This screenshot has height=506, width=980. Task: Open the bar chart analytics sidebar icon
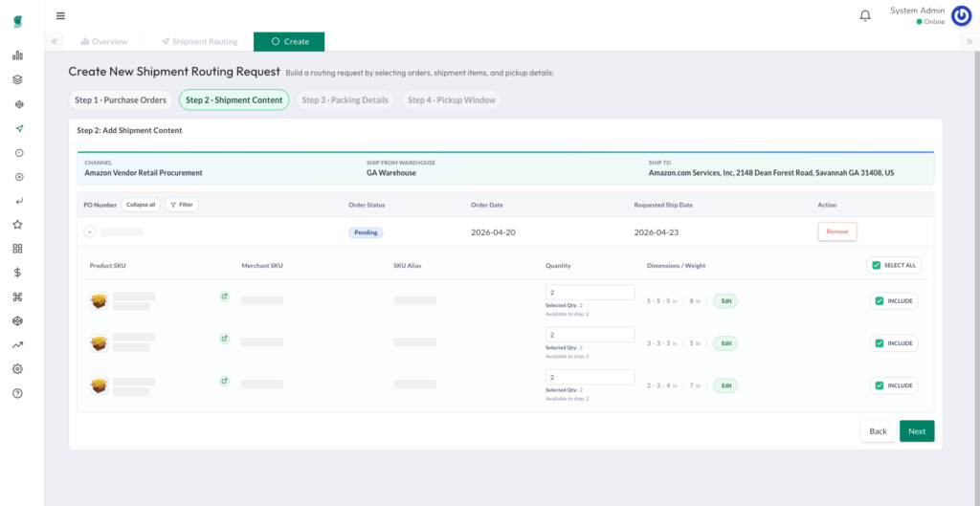click(17, 55)
